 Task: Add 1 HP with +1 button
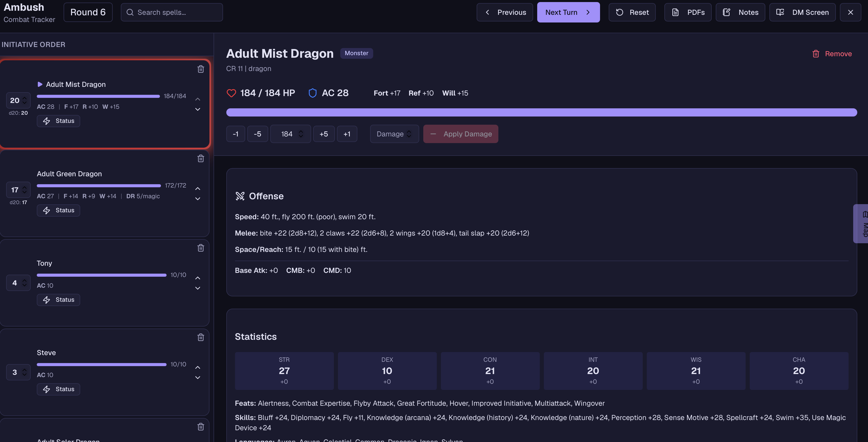347,134
